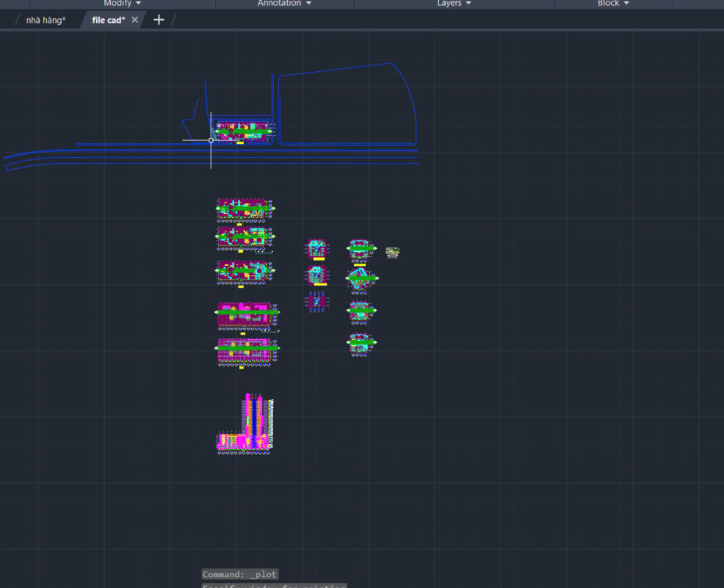
Task: Expand the Layers panel dropdown
Action: point(455,3)
